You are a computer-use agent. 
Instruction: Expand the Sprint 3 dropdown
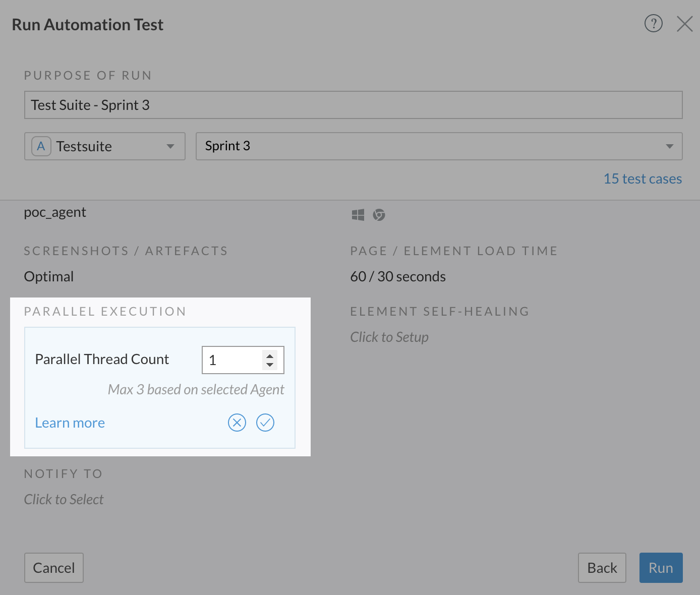(x=439, y=146)
